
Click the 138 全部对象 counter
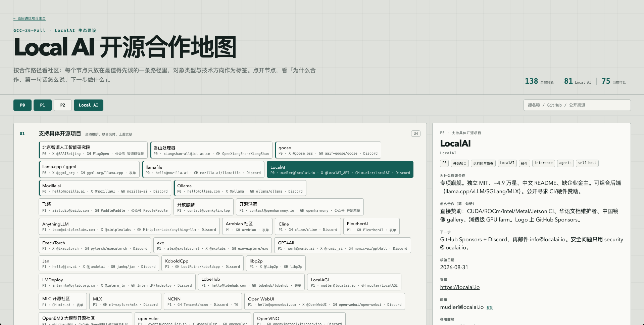click(x=539, y=81)
